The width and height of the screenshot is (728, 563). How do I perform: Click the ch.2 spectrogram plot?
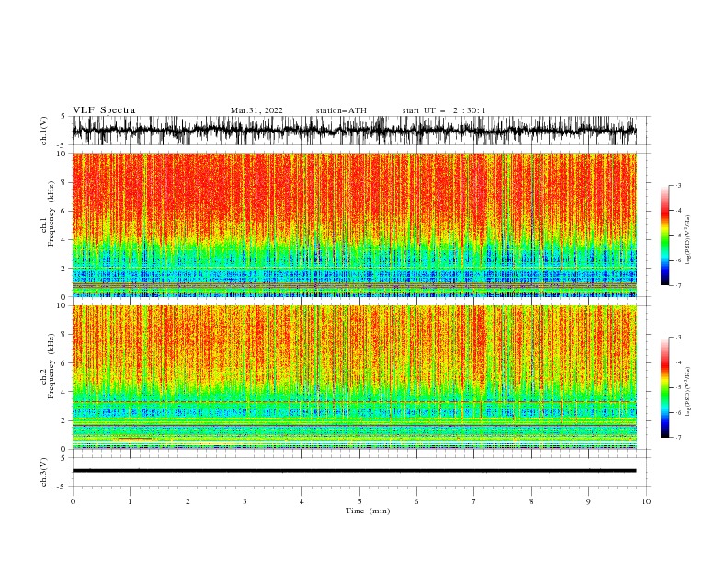pos(354,377)
